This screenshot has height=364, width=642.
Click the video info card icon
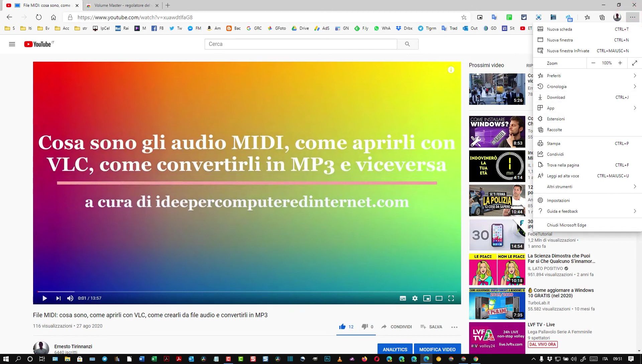tap(451, 70)
